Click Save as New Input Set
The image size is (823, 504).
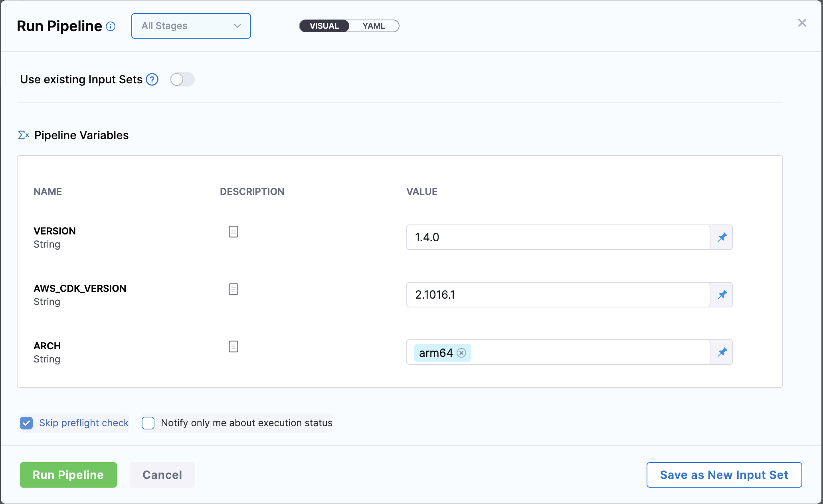pos(724,475)
